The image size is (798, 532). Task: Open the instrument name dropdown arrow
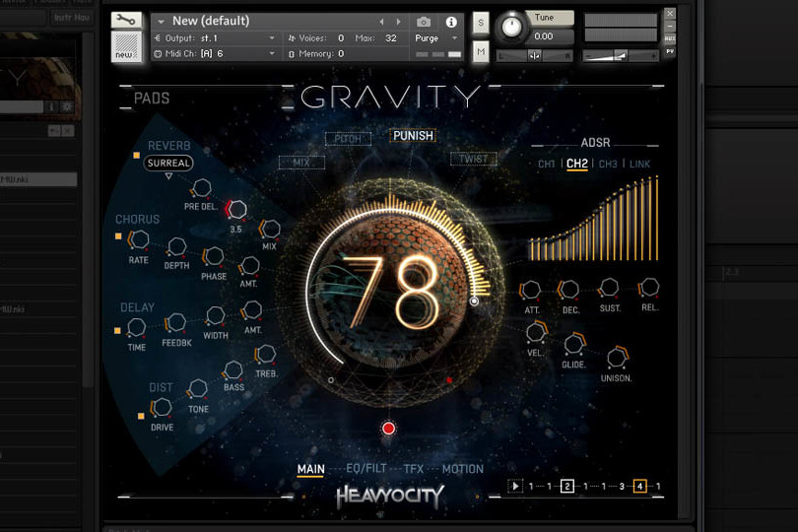(161, 22)
